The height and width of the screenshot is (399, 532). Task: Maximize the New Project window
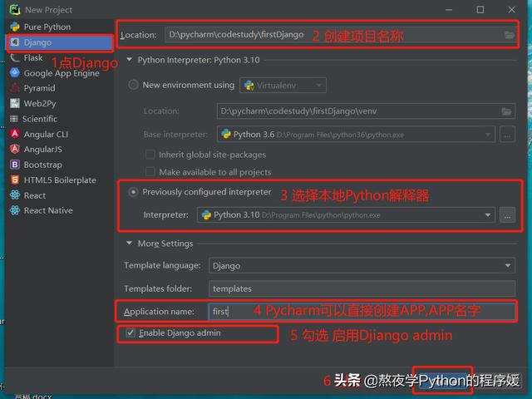click(x=480, y=9)
